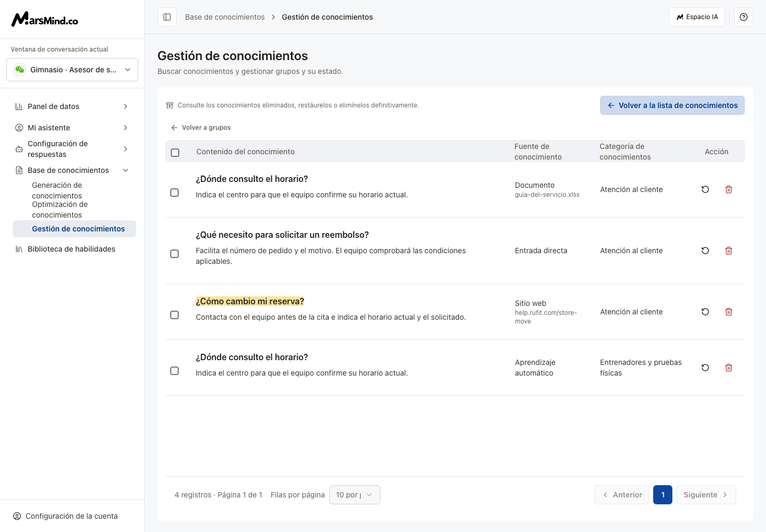The height and width of the screenshot is (532, 766).
Task: Open Optimización de conocimientos in the sidebar
Action: [74, 210]
